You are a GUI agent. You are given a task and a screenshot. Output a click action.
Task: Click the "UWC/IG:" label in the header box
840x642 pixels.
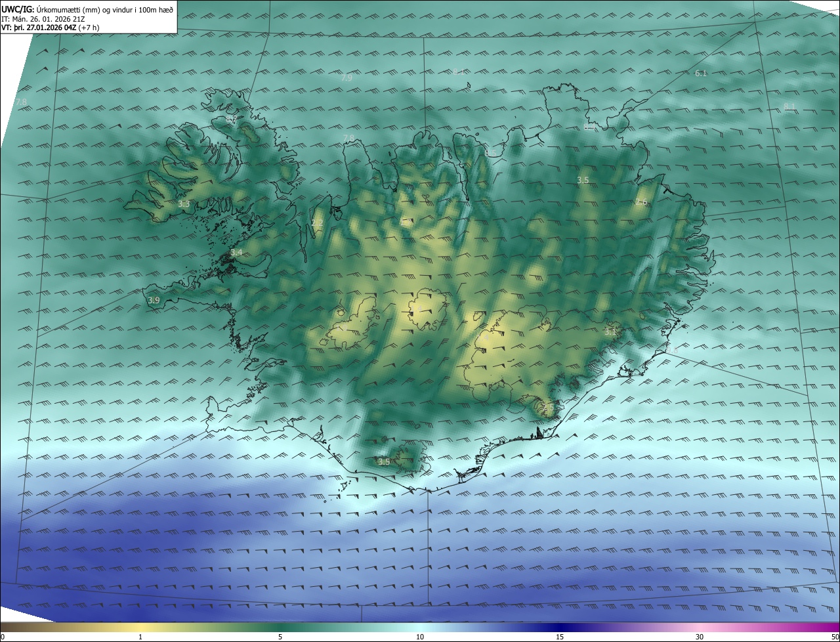pyautogui.click(x=18, y=9)
